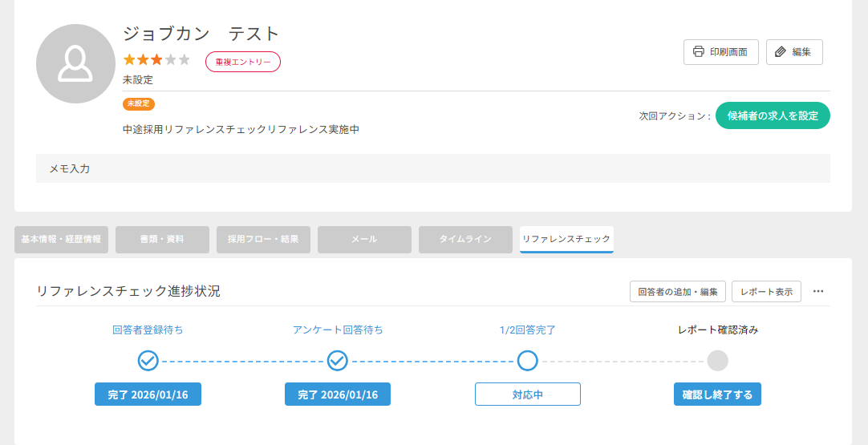Click the メモ入力 memo field

433,168
